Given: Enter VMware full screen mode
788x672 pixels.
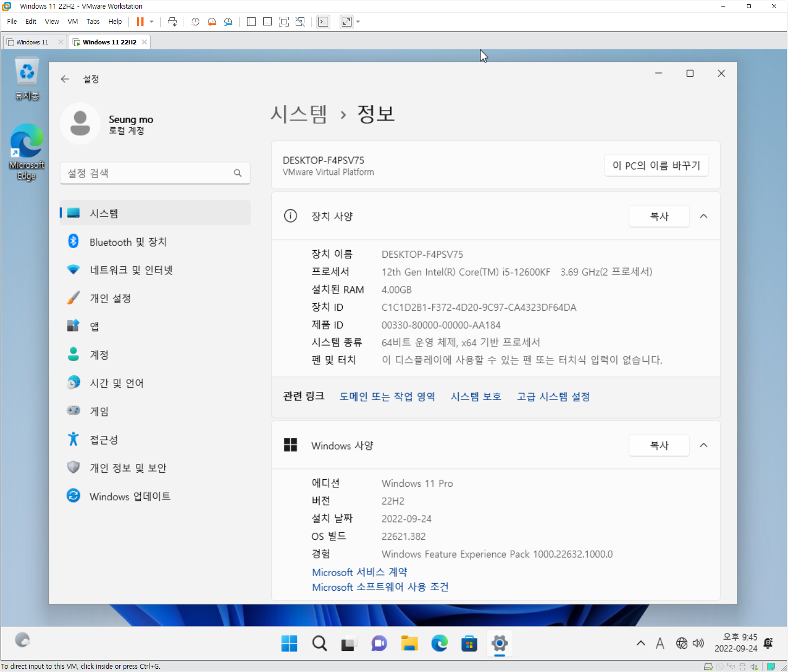Looking at the screenshot, I should point(284,22).
